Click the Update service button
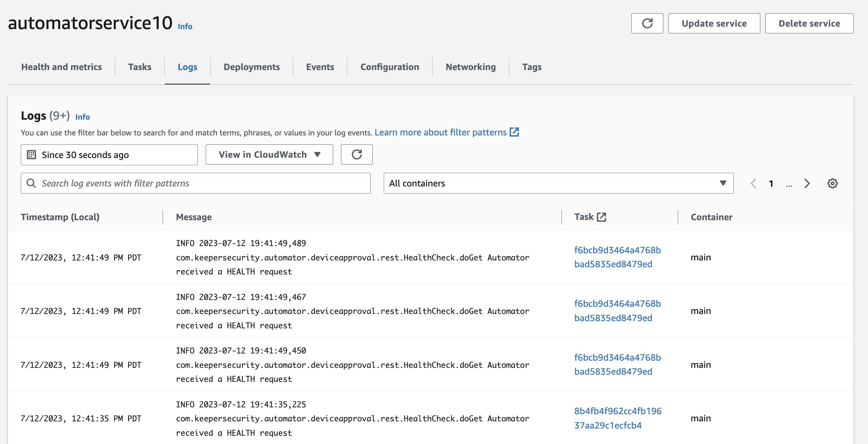 coord(714,23)
